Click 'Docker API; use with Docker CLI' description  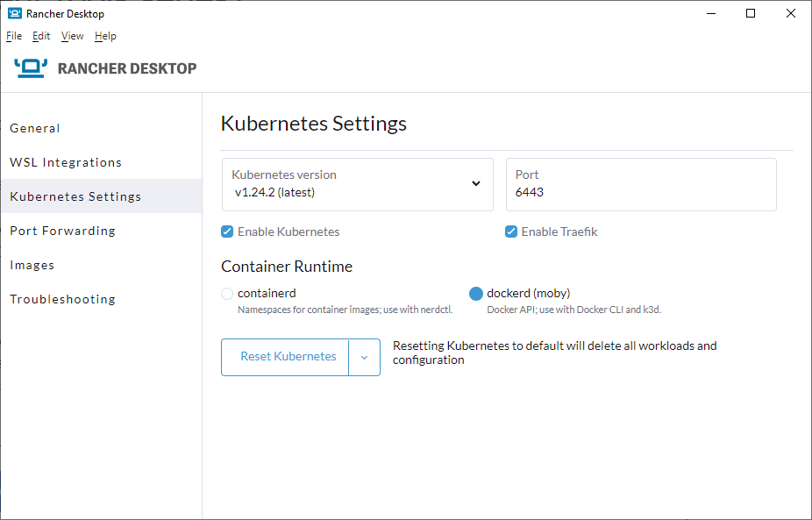pos(574,310)
